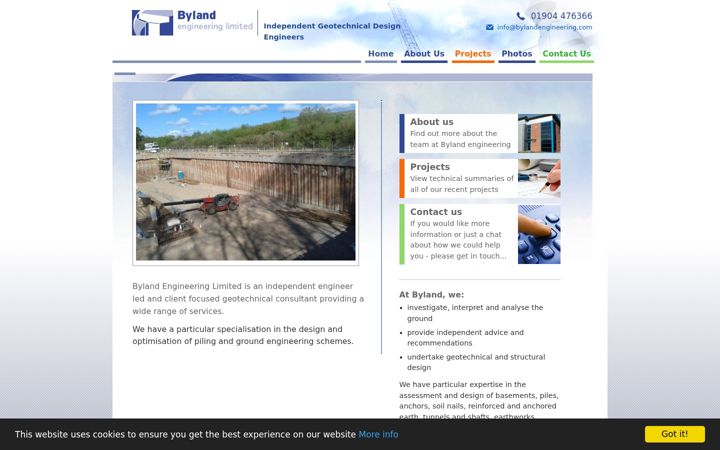Viewport: 720px width, 450px height.
Task: Click 'View technical summaries' description text
Action: 462,184
